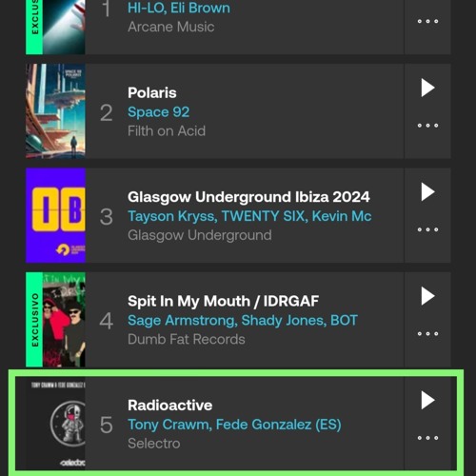Open the Dumb Fat Records label

coord(187,339)
